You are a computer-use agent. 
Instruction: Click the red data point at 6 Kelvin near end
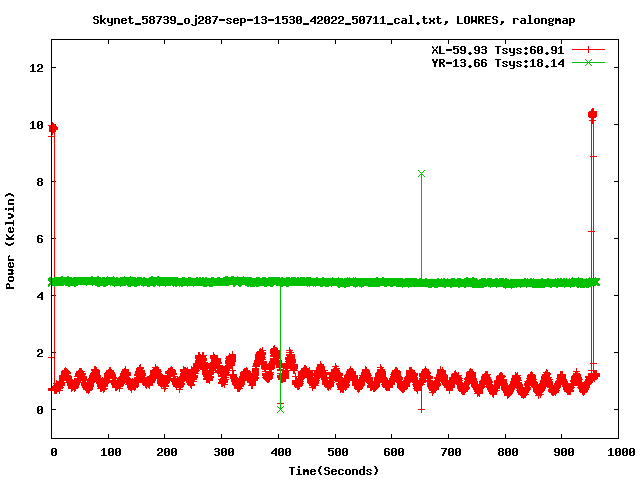coord(591,231)
